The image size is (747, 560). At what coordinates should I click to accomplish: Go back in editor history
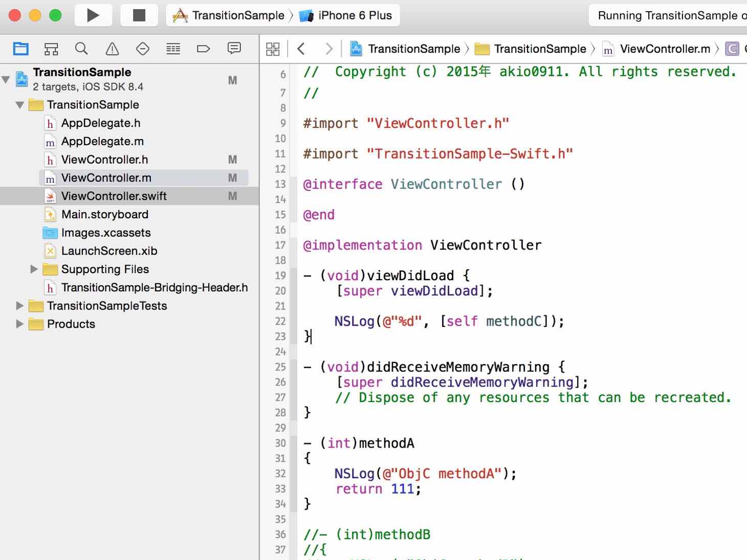301,49
